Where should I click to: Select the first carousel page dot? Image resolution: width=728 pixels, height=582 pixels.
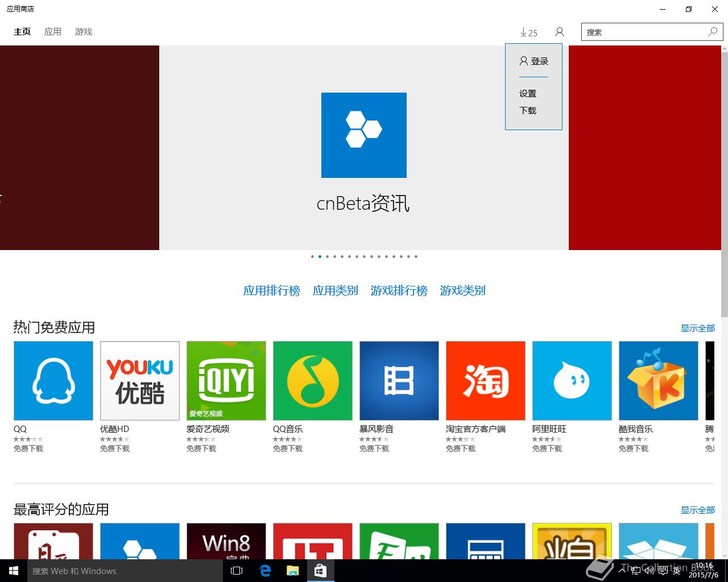[312, 256]
